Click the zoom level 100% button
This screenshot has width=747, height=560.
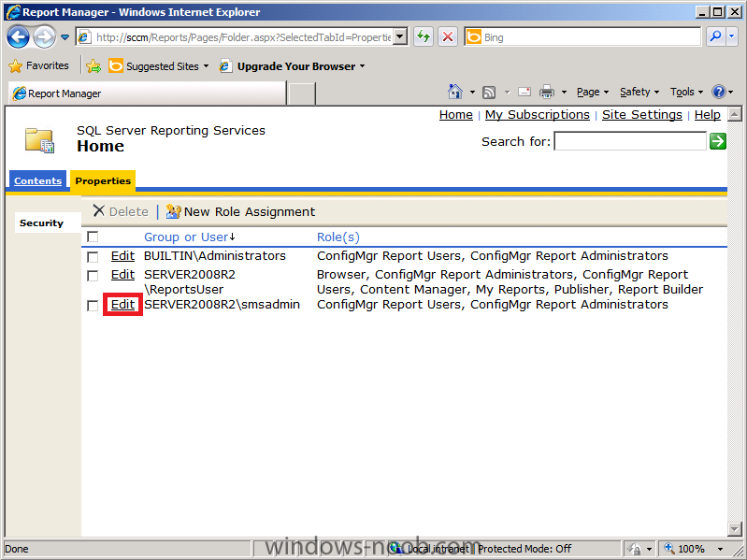(684, 549)
